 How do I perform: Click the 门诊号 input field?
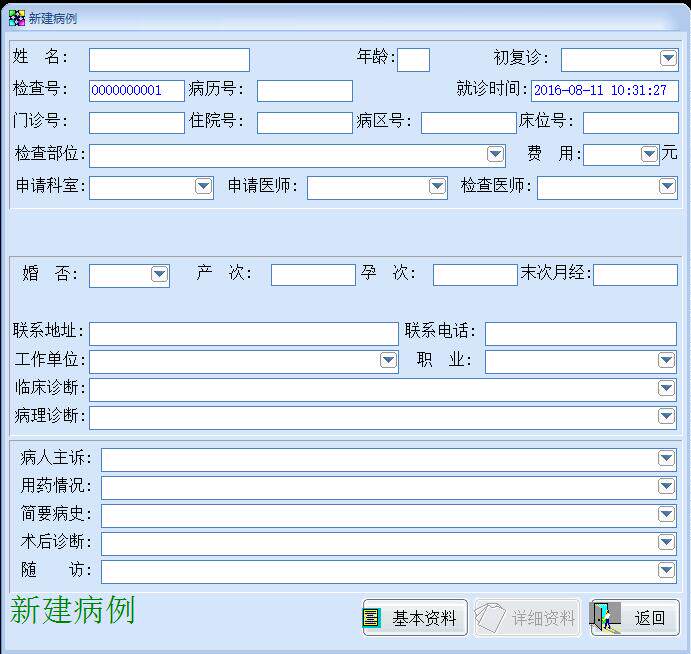point(137,123)
